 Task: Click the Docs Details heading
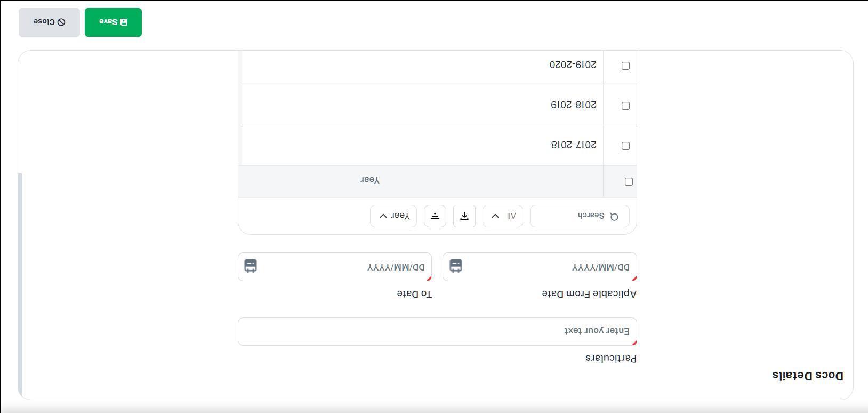pyautogui.click(x=808, y=376)
